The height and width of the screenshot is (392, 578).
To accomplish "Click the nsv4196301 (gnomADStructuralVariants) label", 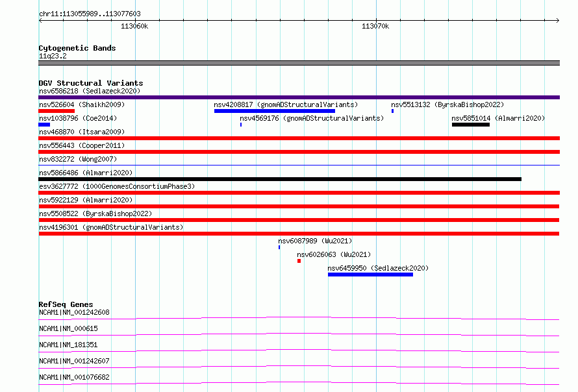I will coord(111,227).
